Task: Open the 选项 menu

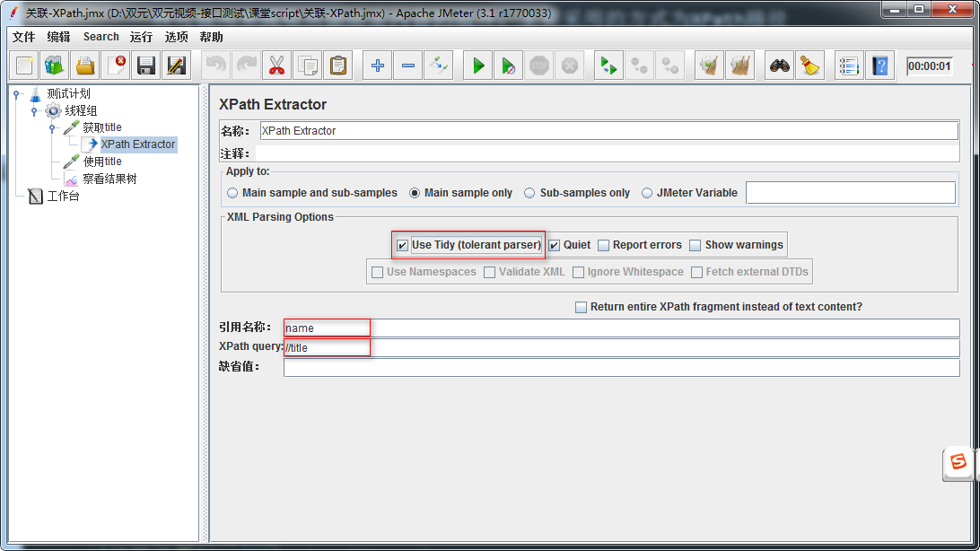Action: (x=176, y=37)
